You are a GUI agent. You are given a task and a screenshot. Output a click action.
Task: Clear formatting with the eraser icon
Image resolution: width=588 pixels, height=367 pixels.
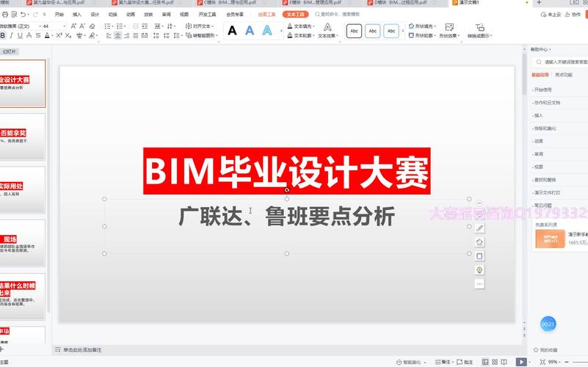point(92,26)
